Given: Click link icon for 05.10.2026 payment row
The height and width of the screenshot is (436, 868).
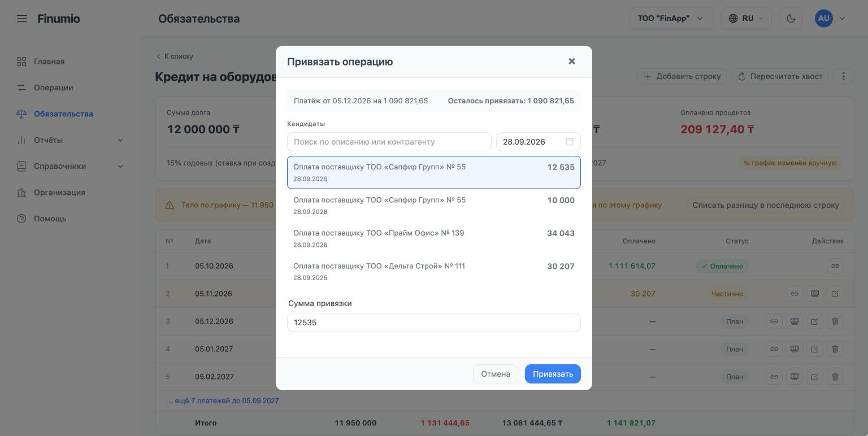Looking at the screenshot, I should tap(835, 266).
